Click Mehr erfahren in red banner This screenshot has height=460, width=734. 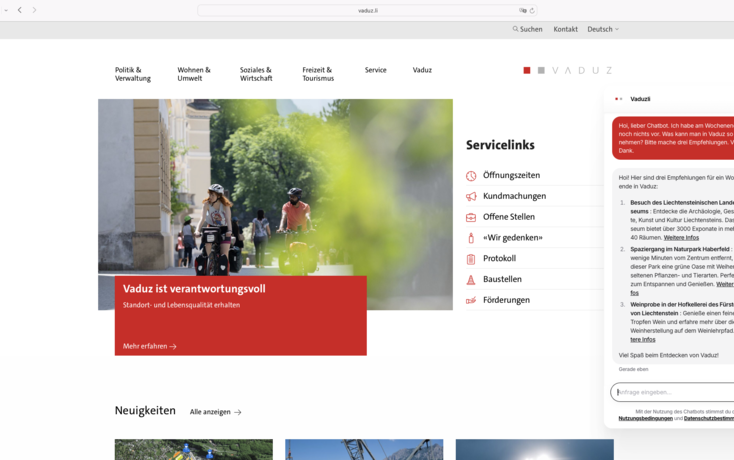click(x=149, y=346)
